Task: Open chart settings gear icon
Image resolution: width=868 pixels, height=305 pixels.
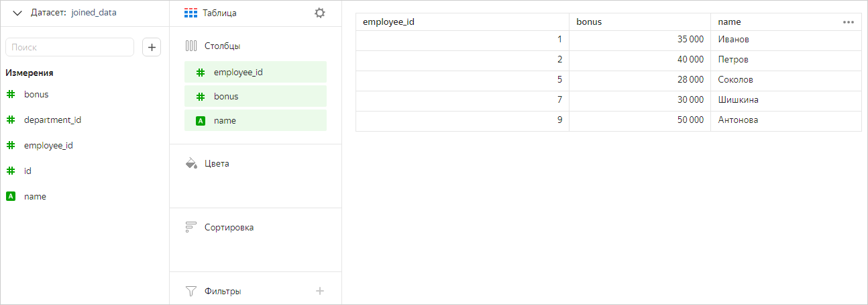Action: (320, 13)
